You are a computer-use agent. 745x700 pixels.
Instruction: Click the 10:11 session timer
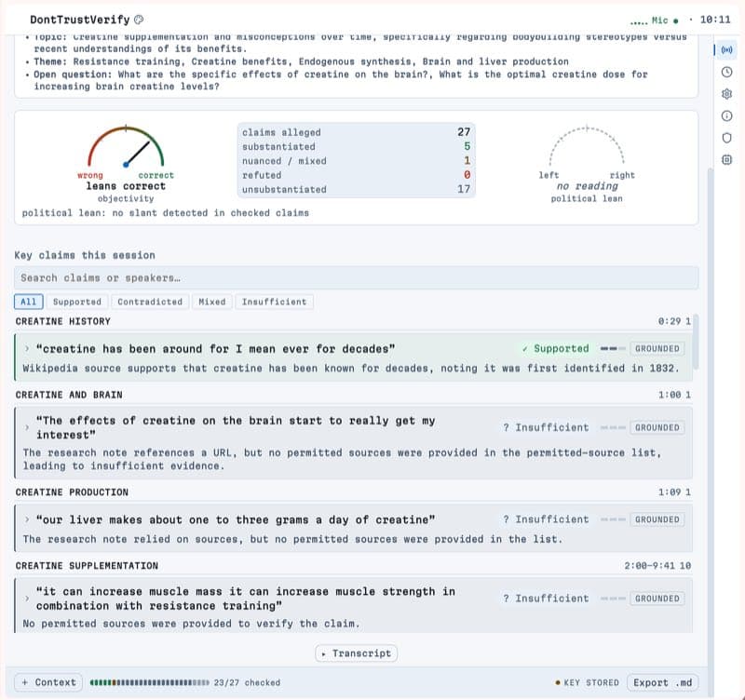[x=715, y=20]
